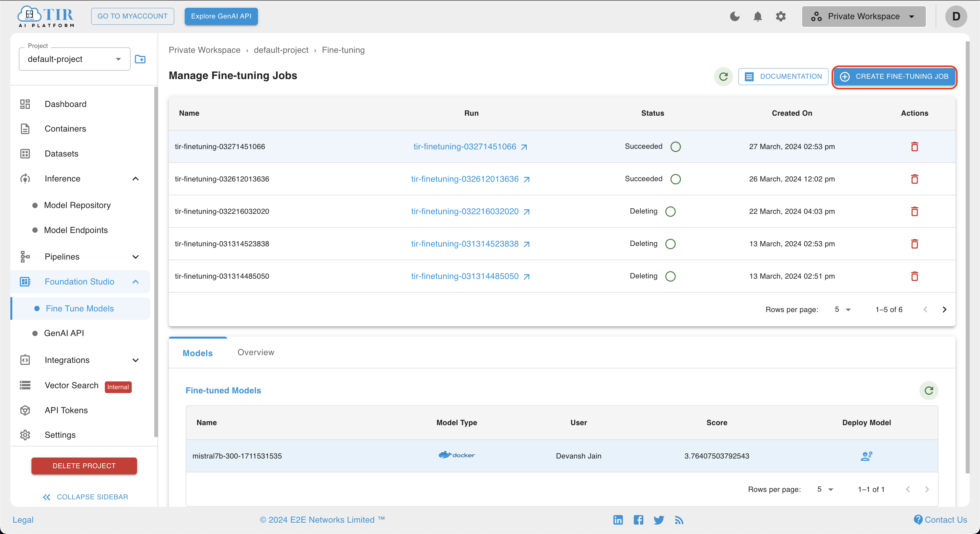
Task: Click the TIR AI Platform logo
Action: (46, 16)
